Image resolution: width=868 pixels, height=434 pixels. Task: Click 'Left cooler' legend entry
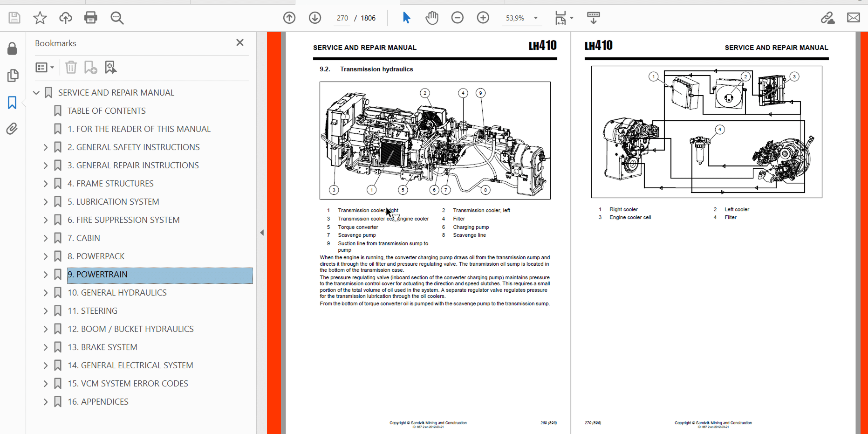pyautogui.click(x=737, y=210)
